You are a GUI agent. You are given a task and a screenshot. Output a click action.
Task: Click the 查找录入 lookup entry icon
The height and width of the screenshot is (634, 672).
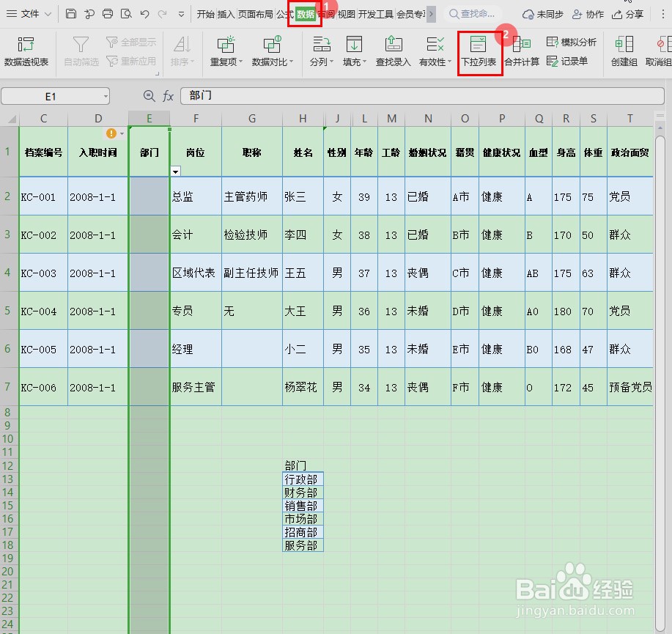[393, 51]
